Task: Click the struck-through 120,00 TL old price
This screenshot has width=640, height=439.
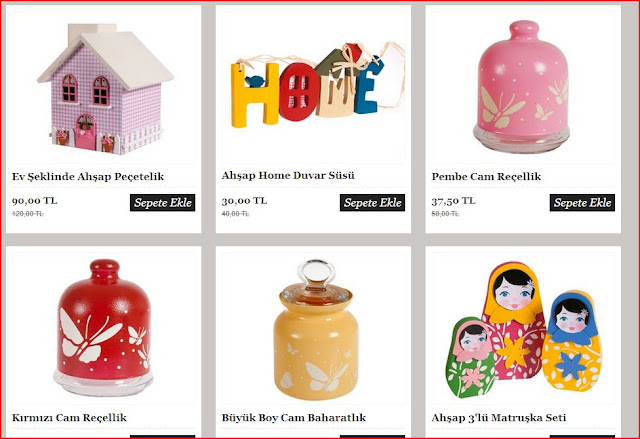Action: point(27,214)
